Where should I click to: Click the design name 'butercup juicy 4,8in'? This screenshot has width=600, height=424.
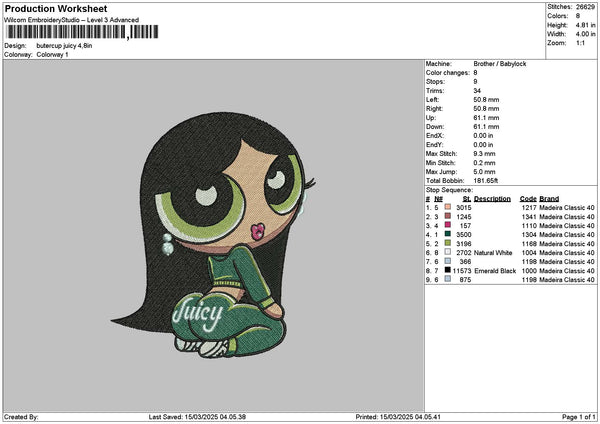[64, 46]
